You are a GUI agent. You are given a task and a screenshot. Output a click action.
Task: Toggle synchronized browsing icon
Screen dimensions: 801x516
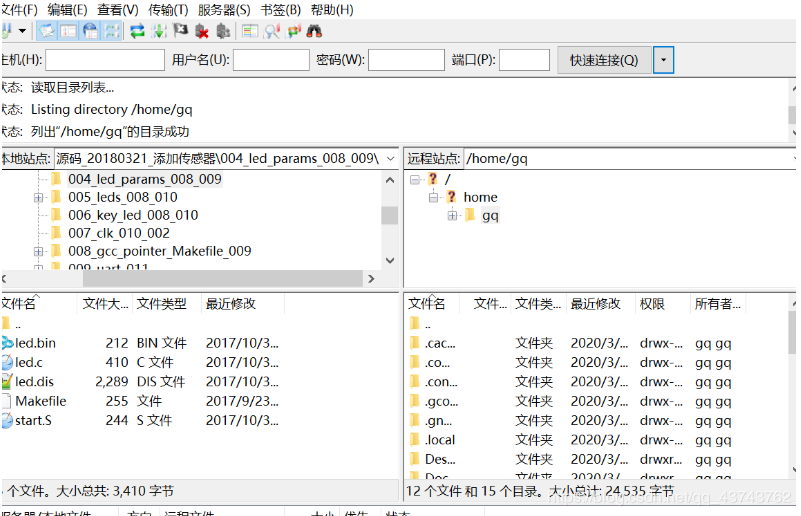click(x=293, y=31)
